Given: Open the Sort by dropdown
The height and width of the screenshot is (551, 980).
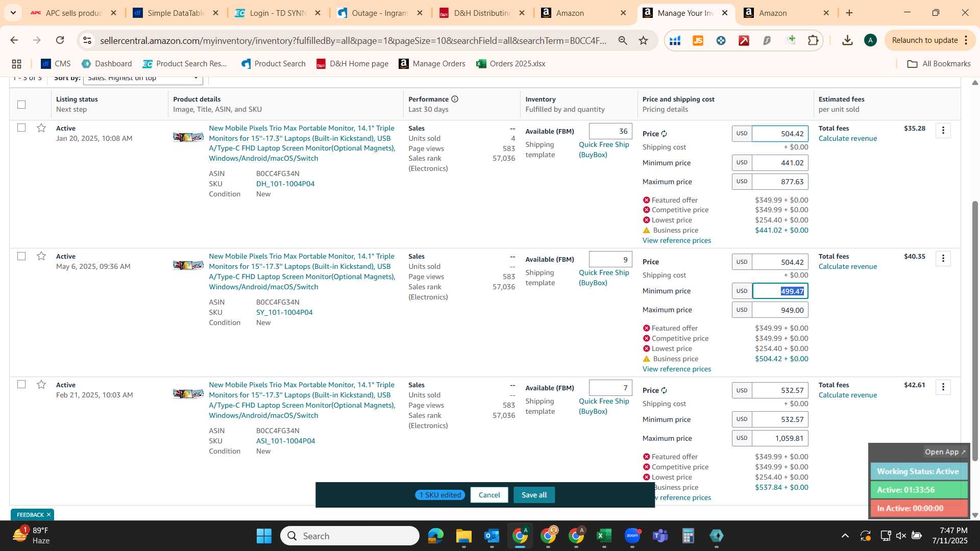Looking at the screenshot, I should [143, 79].
